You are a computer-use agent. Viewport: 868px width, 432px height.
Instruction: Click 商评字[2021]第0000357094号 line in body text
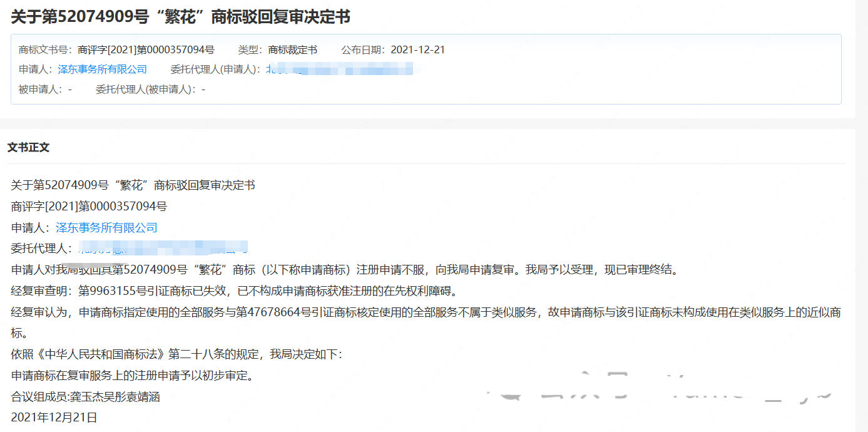click(x=89, y=207)
